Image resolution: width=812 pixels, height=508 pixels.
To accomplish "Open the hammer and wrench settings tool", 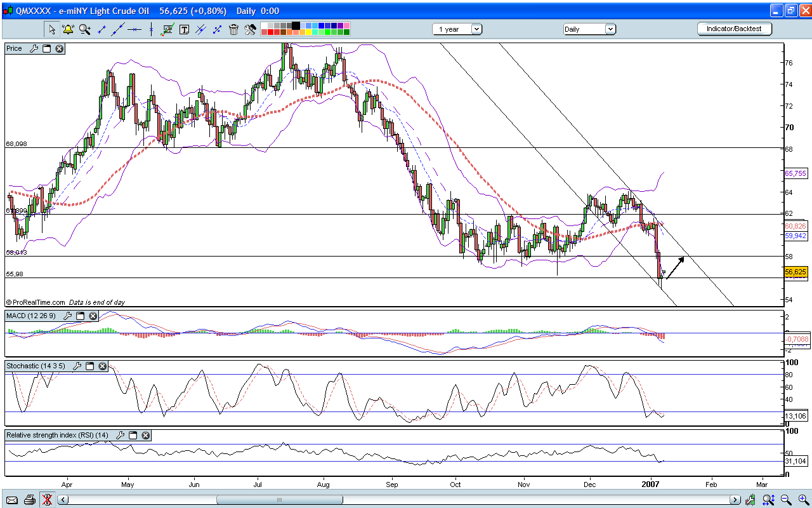I will tap(250, 29).
